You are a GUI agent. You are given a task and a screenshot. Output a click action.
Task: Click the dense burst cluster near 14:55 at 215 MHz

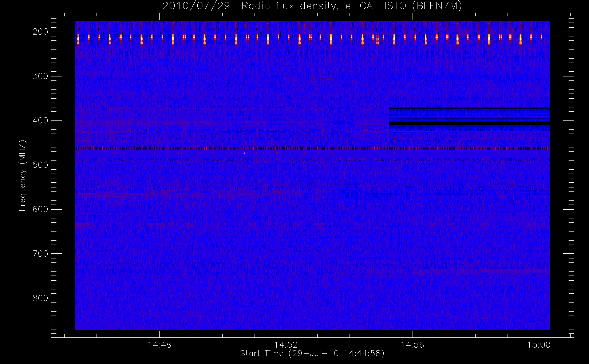tap(376, 39)
